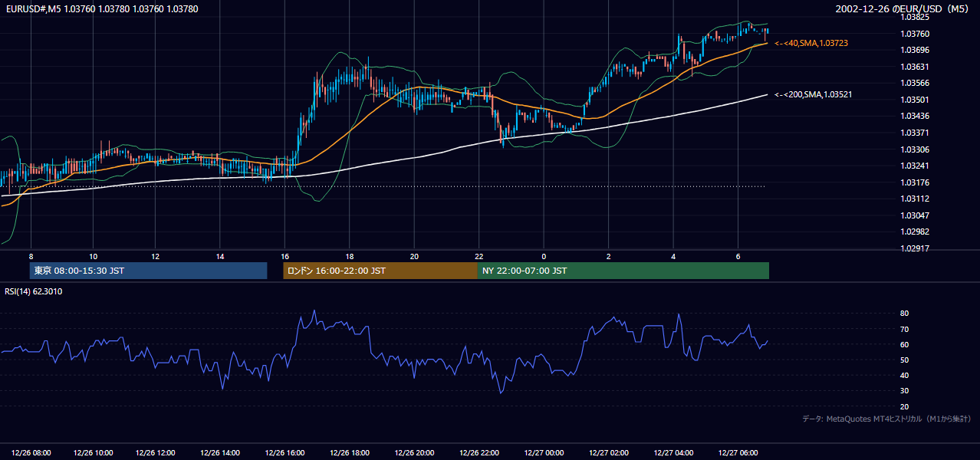Click the RSI(14) 62.3010 indicator label

(x=34, y=291)
